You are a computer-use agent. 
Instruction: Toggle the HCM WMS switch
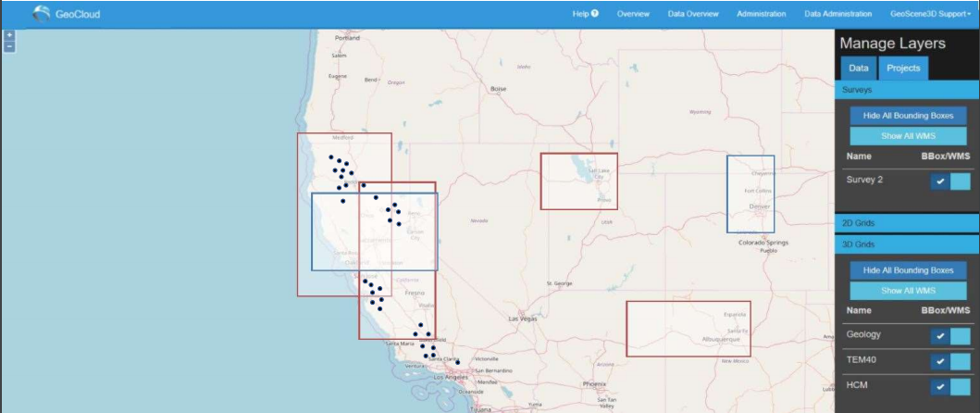961,387
